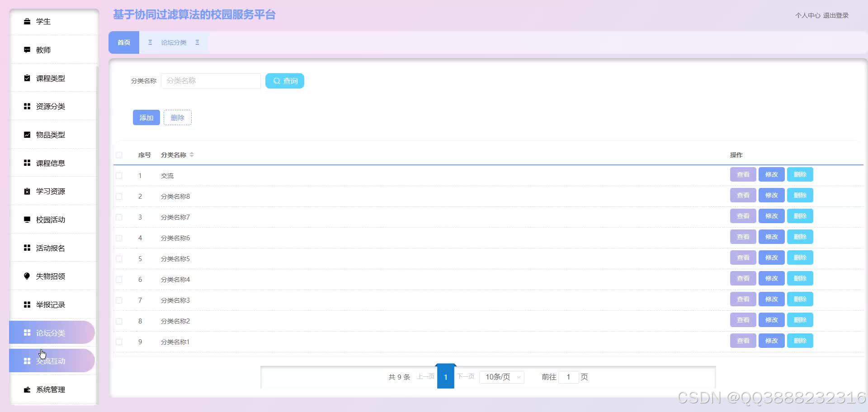Click the 分类名称 search input field
The width and height of the screenshot is (868, 412).
[211, 81]
